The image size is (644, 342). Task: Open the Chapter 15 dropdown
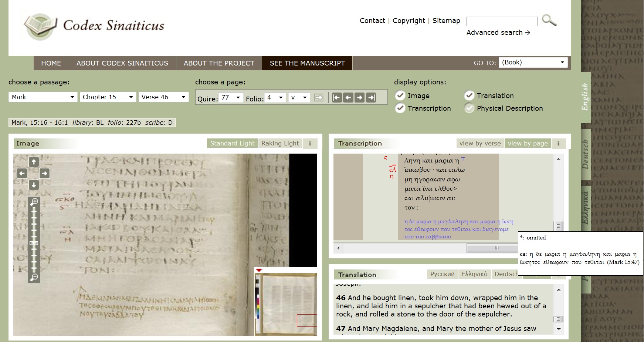click(108, 97)
